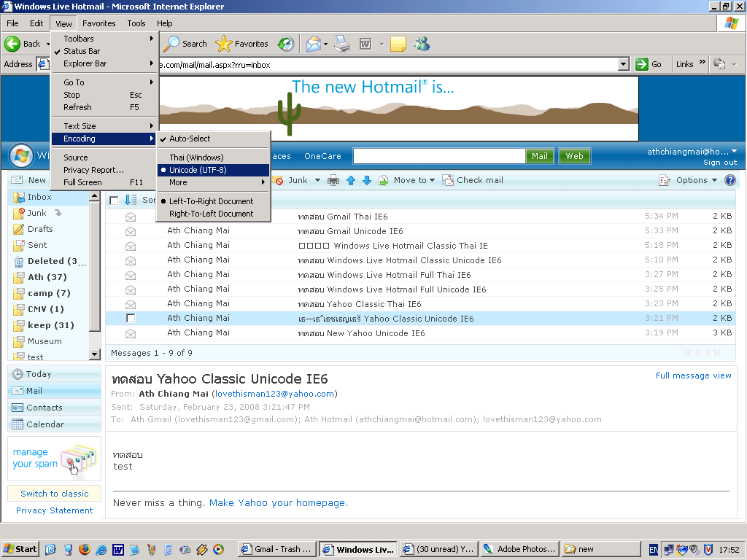
Task: Switch to Gmail - Trash taskbar window
Action: (276, 550)
